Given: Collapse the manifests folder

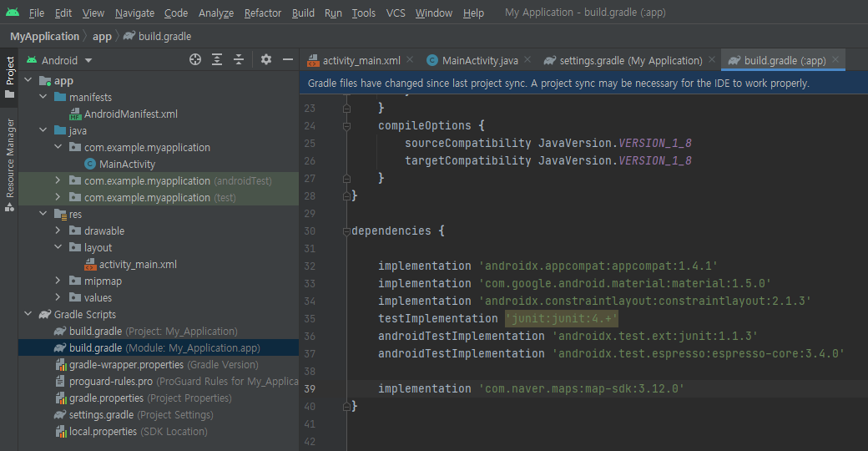Looking at the screenshot, I should coord(43,97).
